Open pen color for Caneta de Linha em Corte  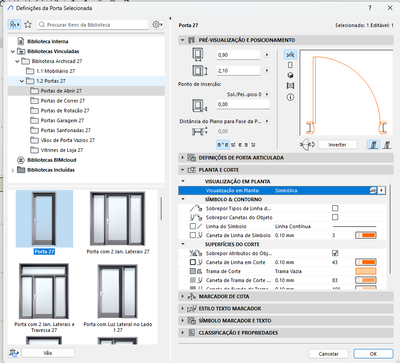(x=366, y=262)
